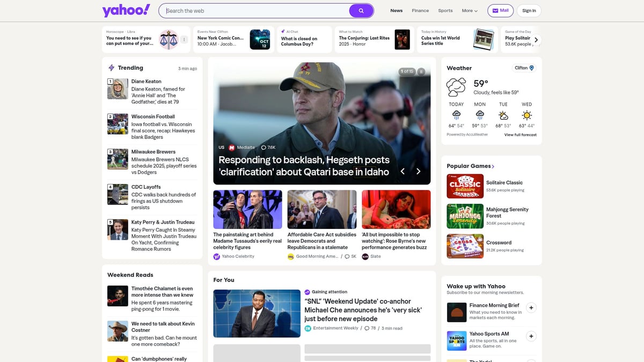Open Rose Byrne performance article image
644x362 pixels.
396,209
